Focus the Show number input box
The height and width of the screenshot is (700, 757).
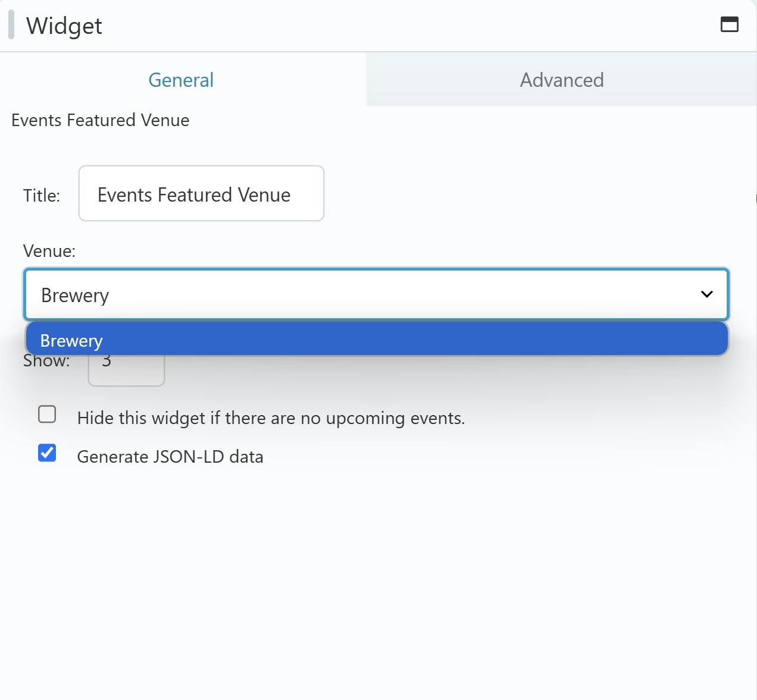(x=126, y=372)
